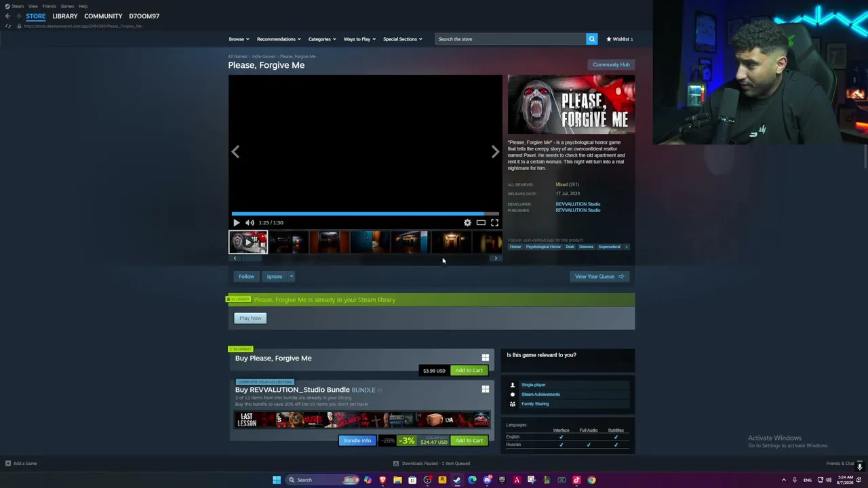This screenshot has height=488, width=868.
Task: Click the Ignore button
Action: tap(274, 277)
